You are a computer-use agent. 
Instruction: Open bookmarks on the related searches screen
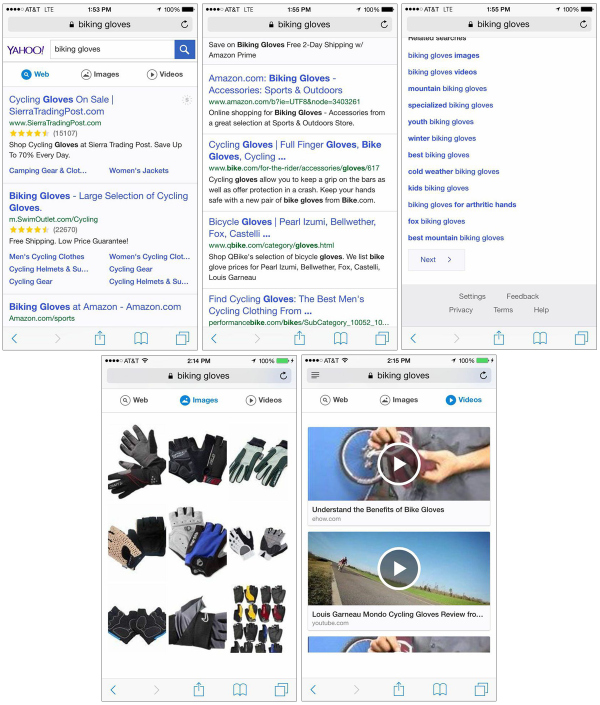click(540, 338)
